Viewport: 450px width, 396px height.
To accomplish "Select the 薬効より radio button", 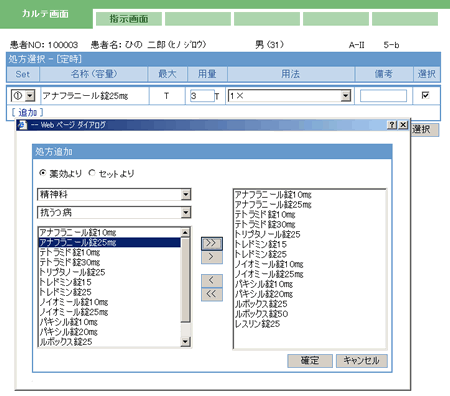I will (x=43, y=173).
